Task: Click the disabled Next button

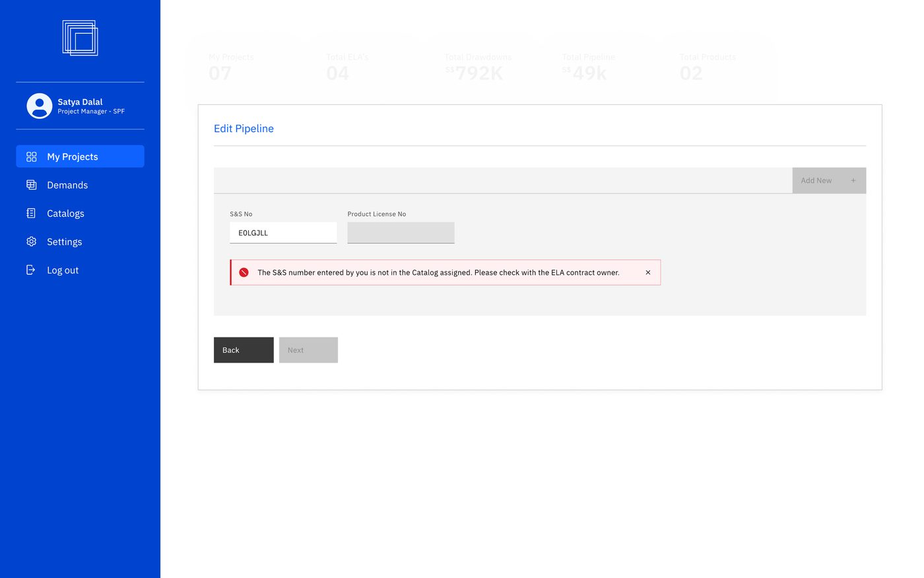Action: (308, 350)
